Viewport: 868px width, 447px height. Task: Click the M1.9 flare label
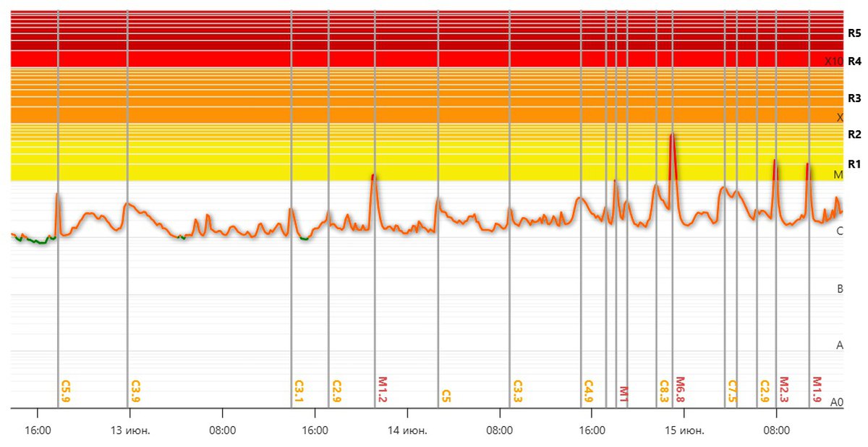pos(817,389)
